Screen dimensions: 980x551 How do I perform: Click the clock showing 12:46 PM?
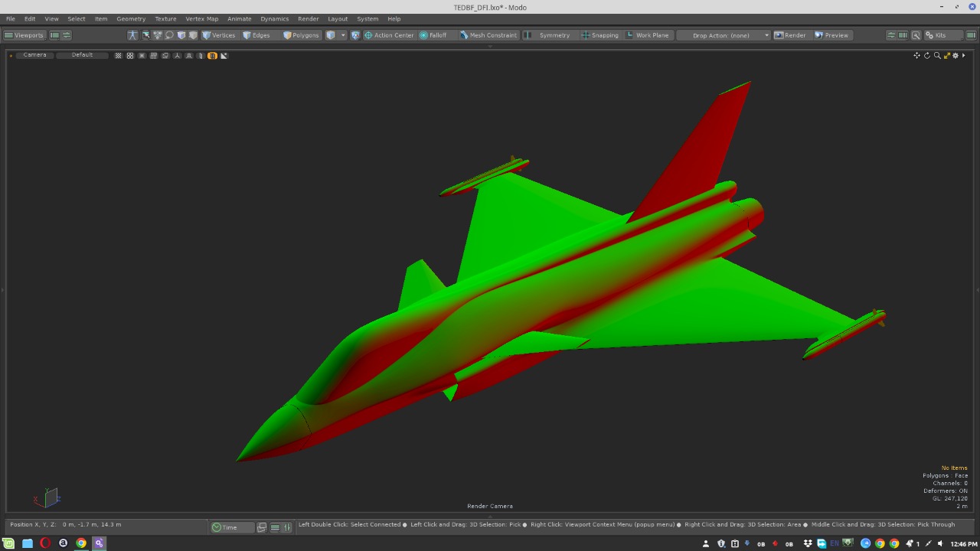click(963, 544)
